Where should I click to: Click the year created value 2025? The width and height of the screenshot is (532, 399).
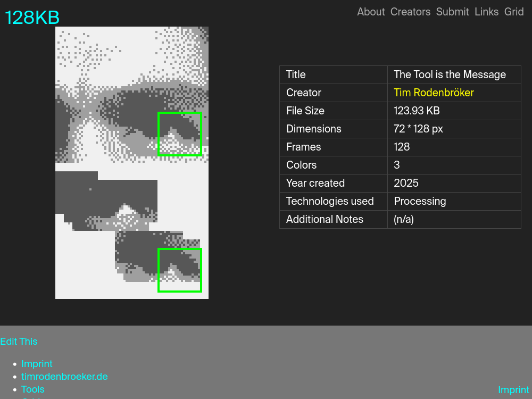406,183
